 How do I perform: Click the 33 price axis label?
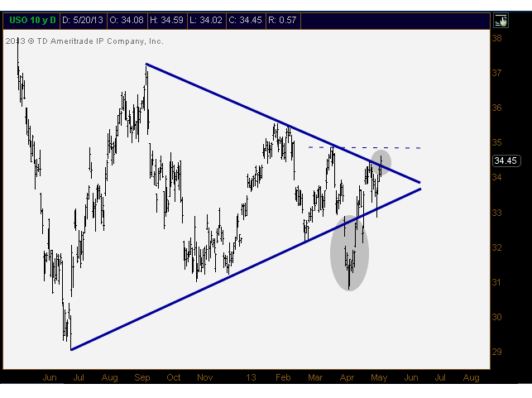tap(496, 213)
